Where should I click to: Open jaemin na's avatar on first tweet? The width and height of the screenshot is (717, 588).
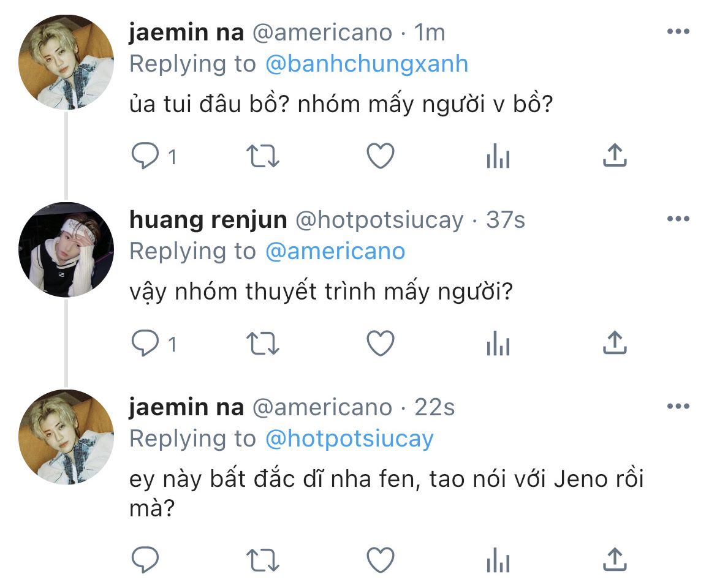click(66, 62)
